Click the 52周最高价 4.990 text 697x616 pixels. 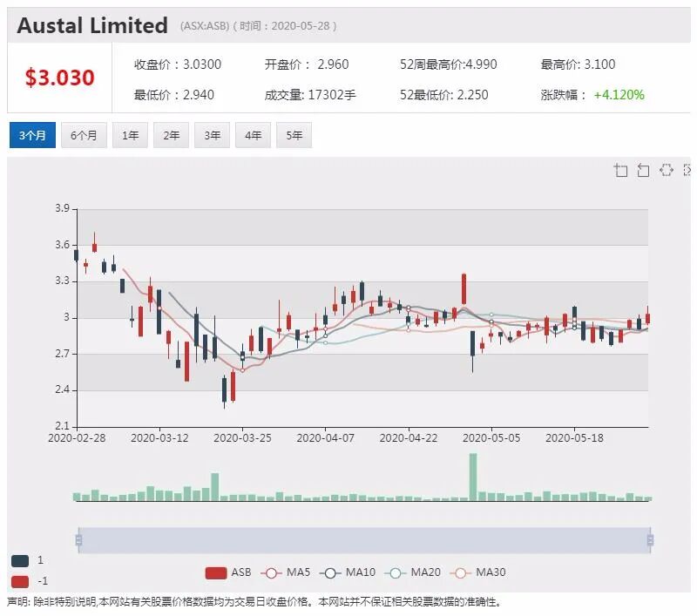(449, 64)
